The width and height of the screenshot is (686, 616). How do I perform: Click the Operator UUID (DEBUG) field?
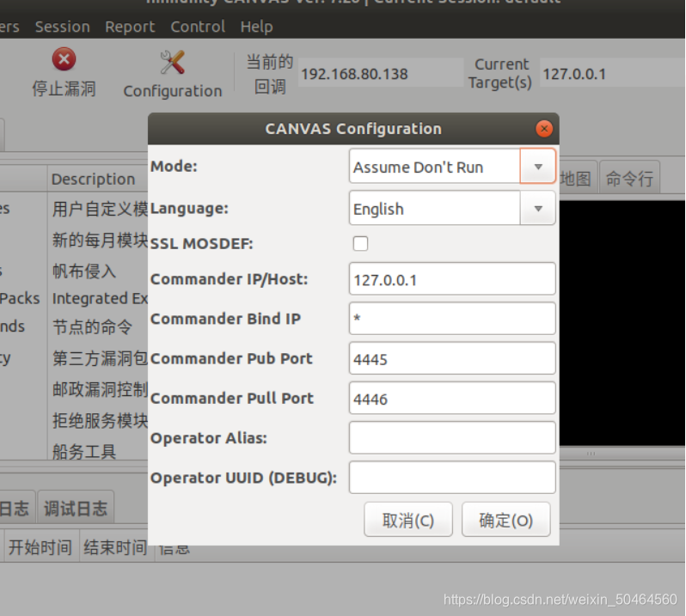[452, 478]
